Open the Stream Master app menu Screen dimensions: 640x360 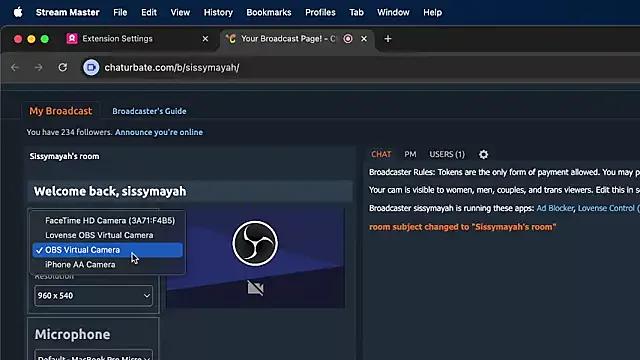(67, 12)
